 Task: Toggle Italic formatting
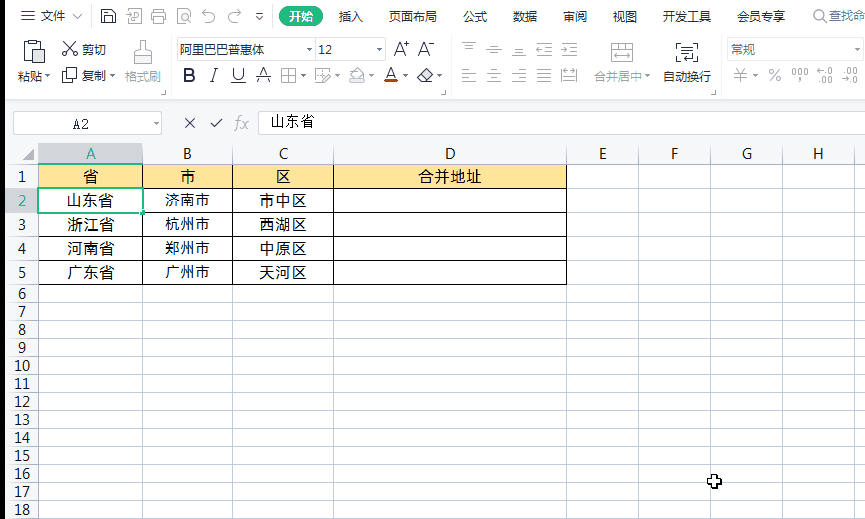[x=214, y=75]
